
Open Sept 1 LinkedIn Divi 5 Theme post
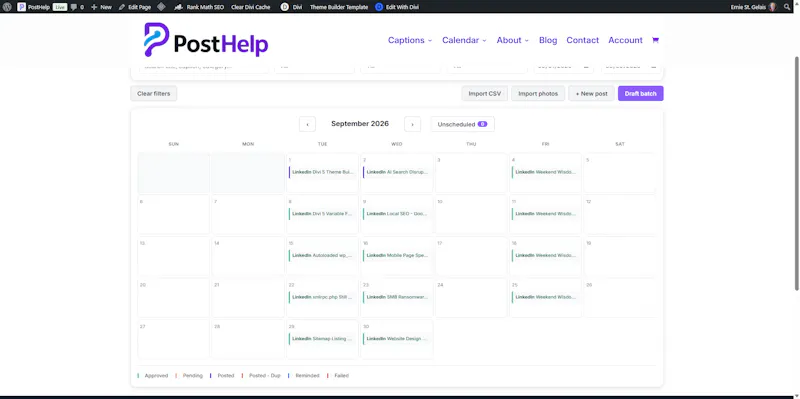[322, 172]
